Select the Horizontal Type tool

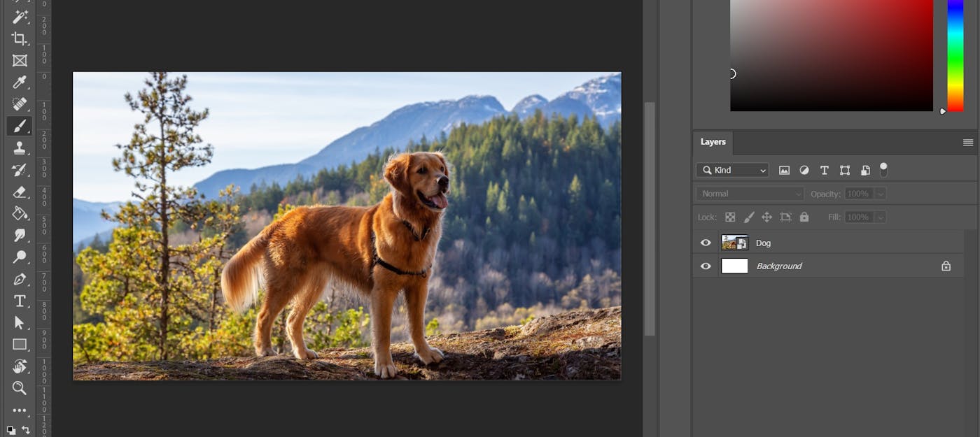20,301
